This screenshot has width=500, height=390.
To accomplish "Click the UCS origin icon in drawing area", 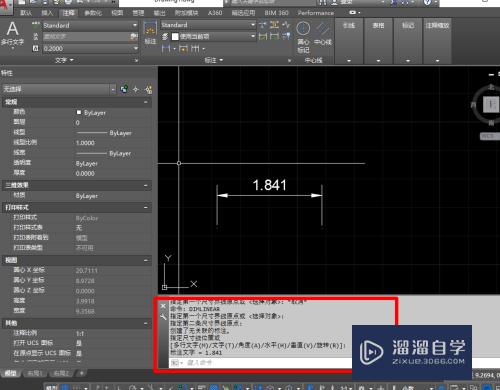I will coord(164,287).
